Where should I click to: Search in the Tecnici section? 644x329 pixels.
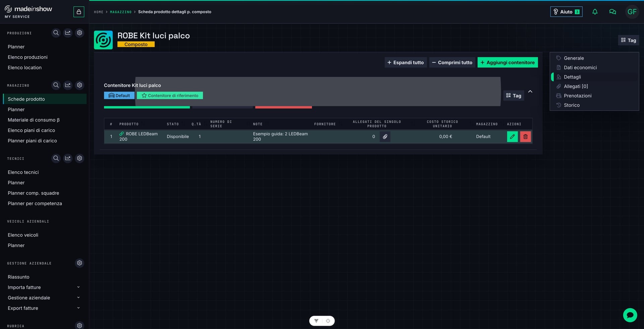pyautogui.click(x=56, y=158)
